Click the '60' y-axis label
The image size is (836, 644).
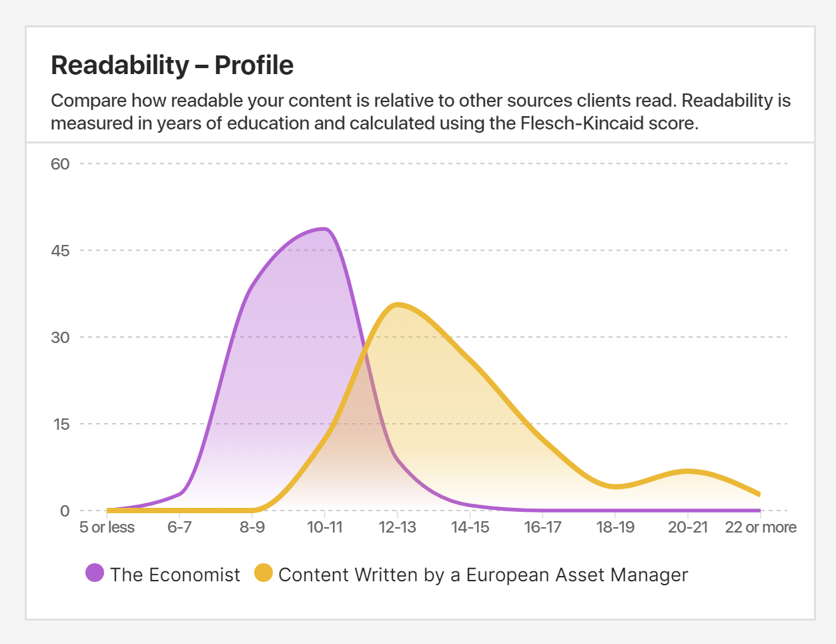click(x=60, y=164)
